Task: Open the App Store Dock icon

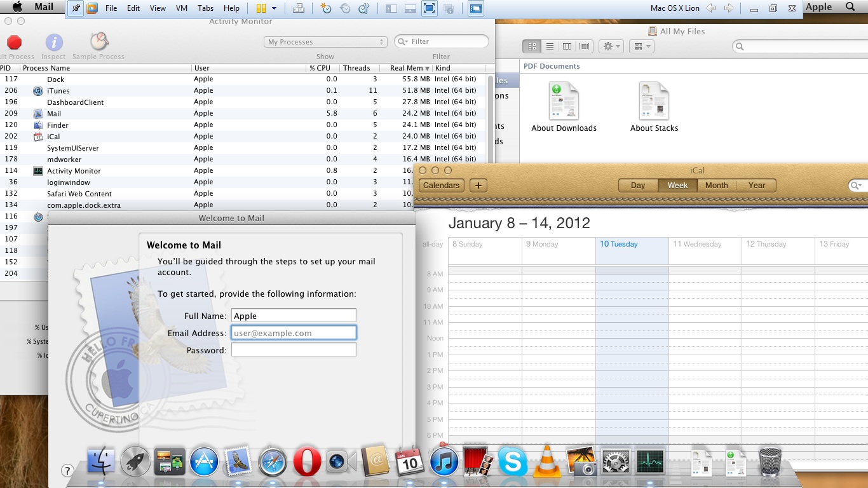Action: (x=204, y=462)
